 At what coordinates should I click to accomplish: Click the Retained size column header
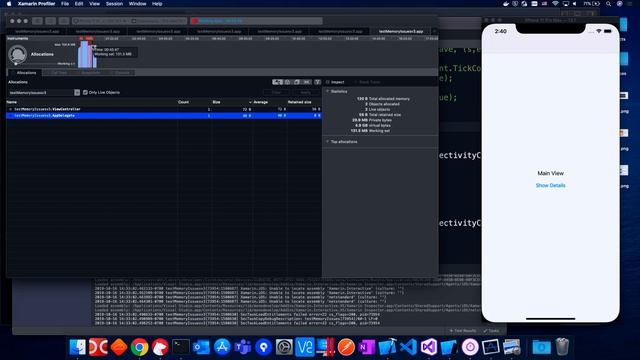tap(299, 102)
